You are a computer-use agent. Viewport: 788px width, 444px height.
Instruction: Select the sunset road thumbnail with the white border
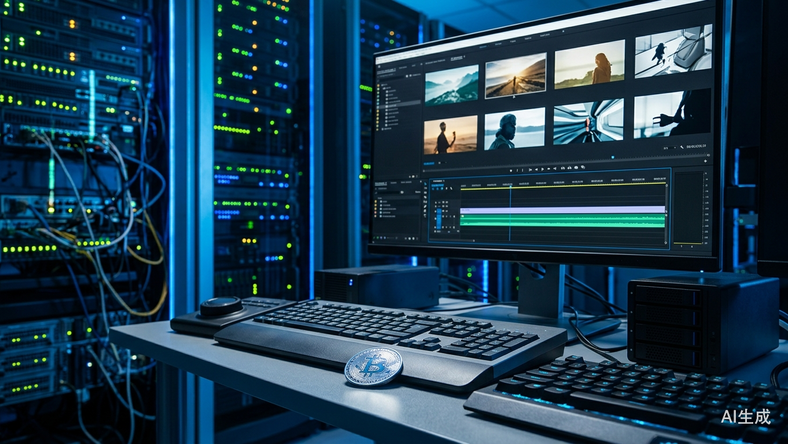point(516,75)
